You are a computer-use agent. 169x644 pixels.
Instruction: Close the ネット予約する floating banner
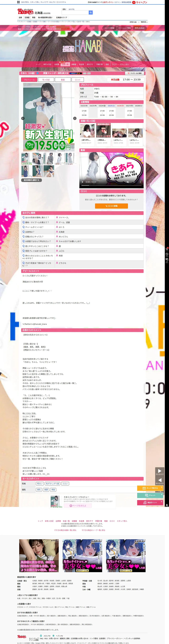[x=161, y=487]
